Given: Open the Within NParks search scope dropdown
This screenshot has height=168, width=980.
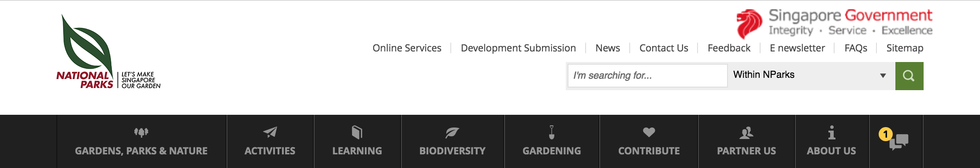Looking at the screenshot, I should pos(812,76).
